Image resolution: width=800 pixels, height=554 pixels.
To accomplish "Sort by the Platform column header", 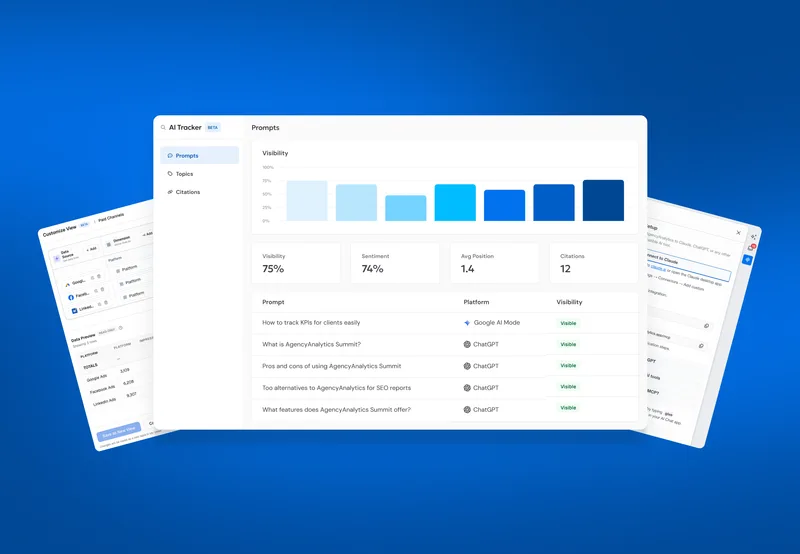I will tap(476, 302).
